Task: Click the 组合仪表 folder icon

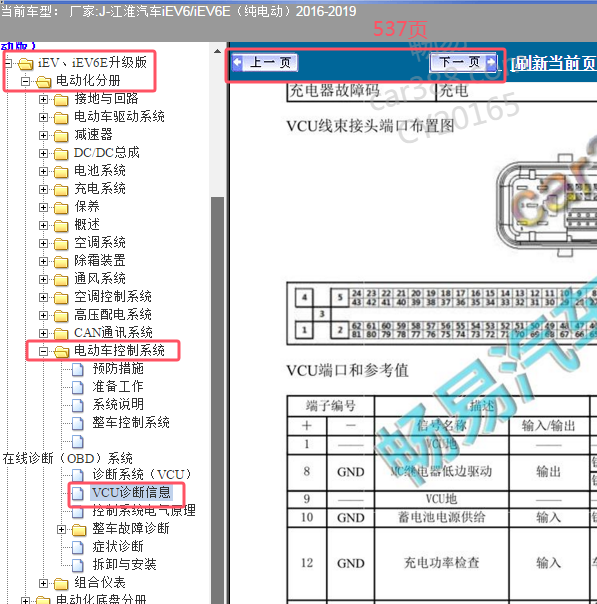Action: pyautogui.click(x=61, y=584)
